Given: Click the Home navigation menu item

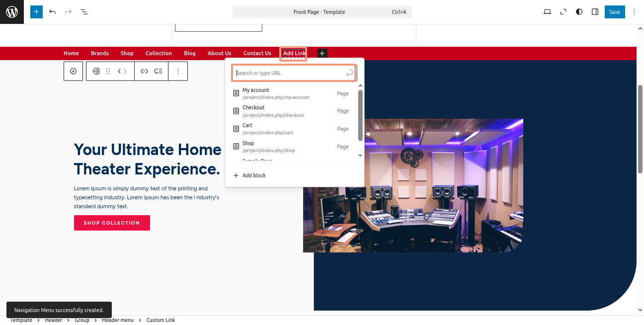Looking at the screenshot, I should pos(71,53).
